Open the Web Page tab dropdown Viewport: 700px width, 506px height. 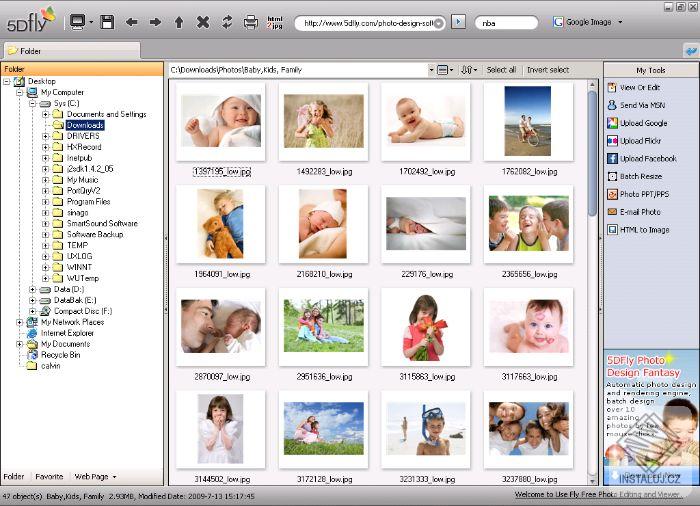click(x=114, y=477)
